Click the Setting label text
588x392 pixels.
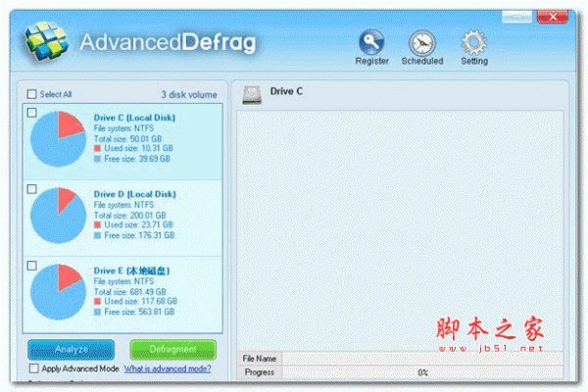tap(474, 61)
